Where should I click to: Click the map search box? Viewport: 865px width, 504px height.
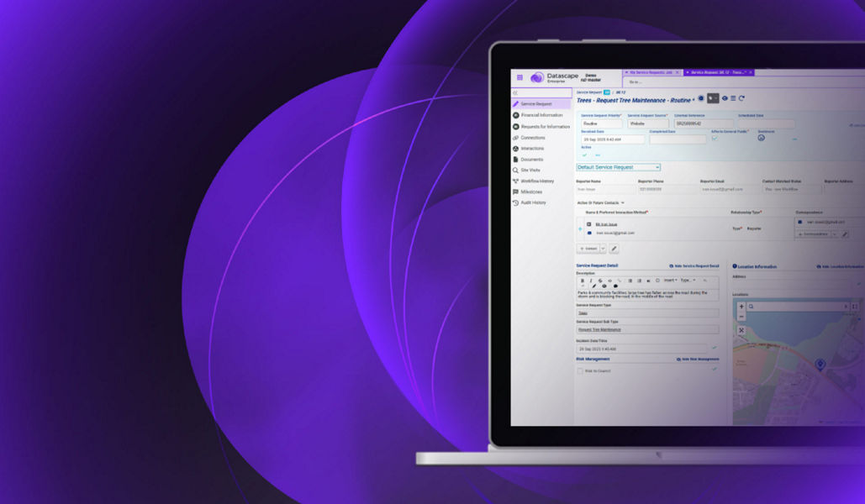pyautogui.click(x=798, y=307)
